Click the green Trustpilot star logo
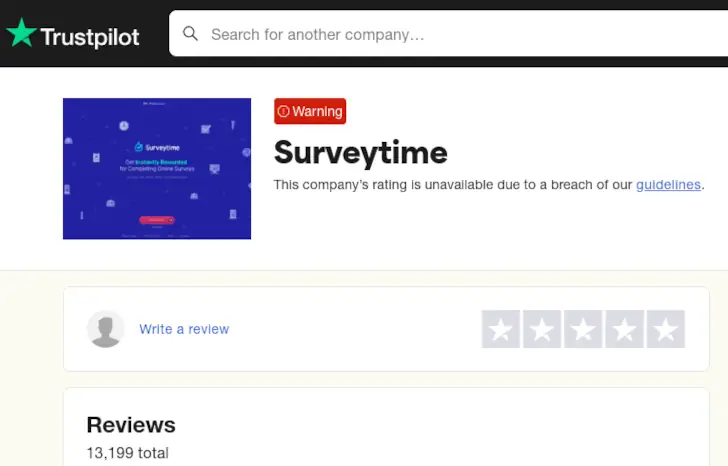Viewport: 728px width, 466px height. pyautogui.click(x=20, y=34)
